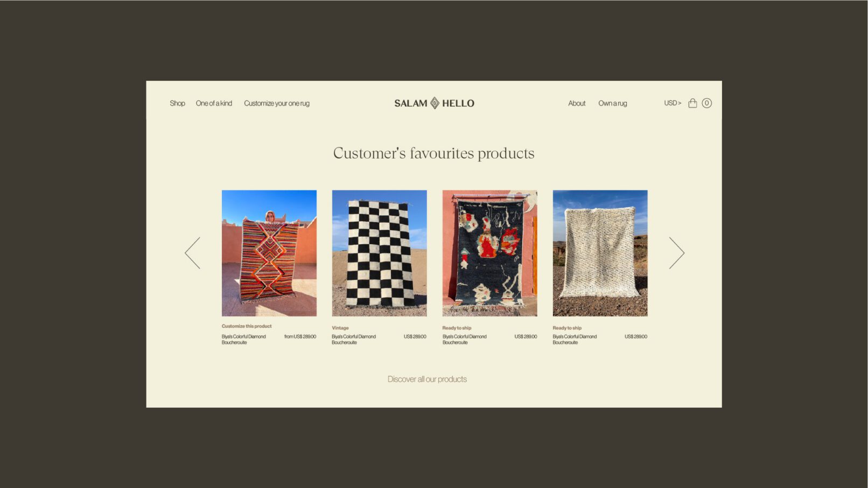
Task: Open the Own a rug page
Action: 613,103
